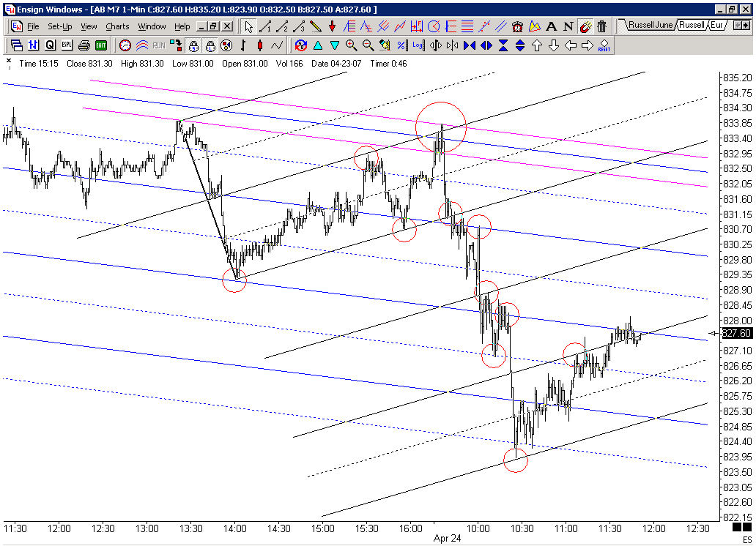The image size is (756, 546).
Task: Print the chart with printer icon
Action: [x=84, y=45]
